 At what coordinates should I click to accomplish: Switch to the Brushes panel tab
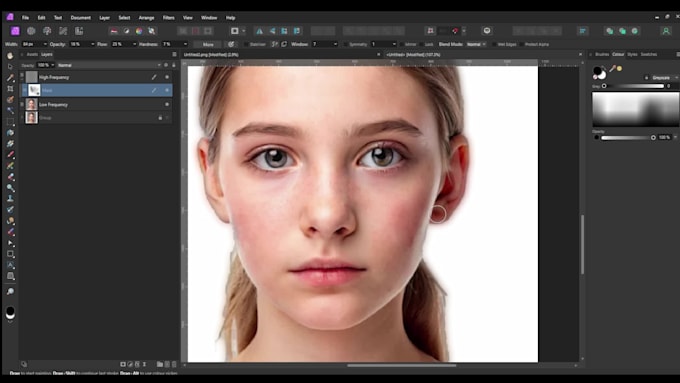tap(602, 54)
